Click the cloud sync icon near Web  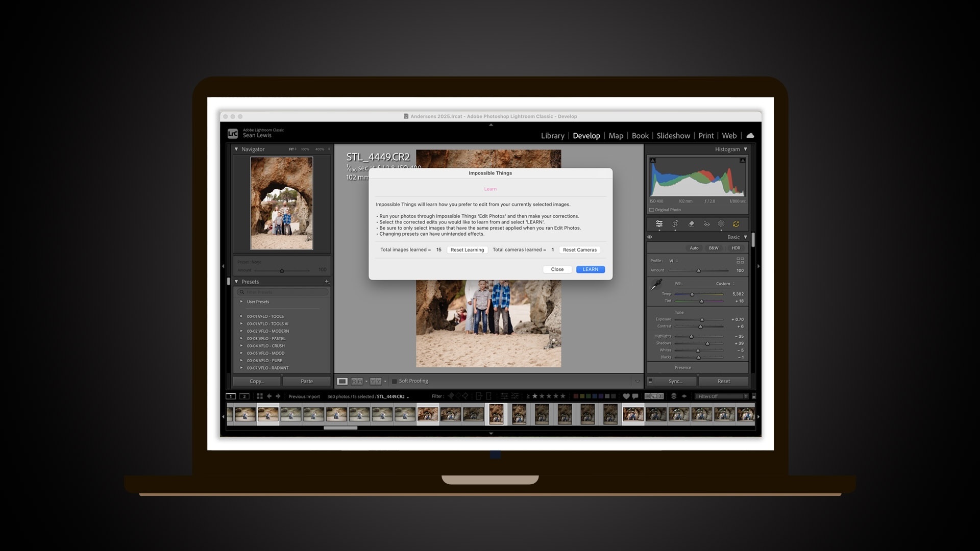click(x=750, y=135)
